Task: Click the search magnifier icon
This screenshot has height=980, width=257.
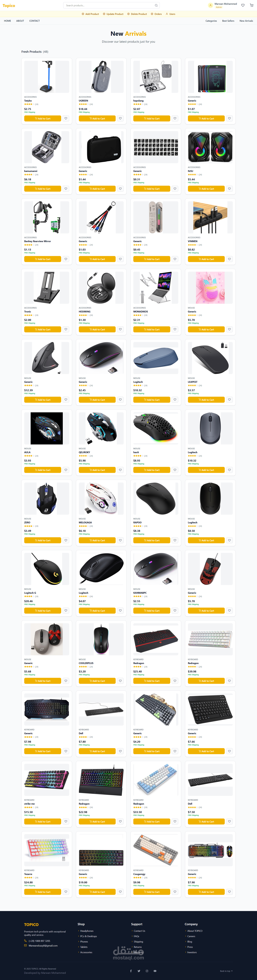Action: pyautogui.click(x=156, y=5)
